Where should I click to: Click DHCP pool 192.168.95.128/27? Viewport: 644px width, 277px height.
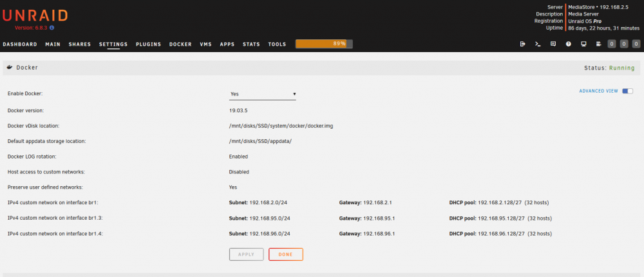(x=502, y=218)
